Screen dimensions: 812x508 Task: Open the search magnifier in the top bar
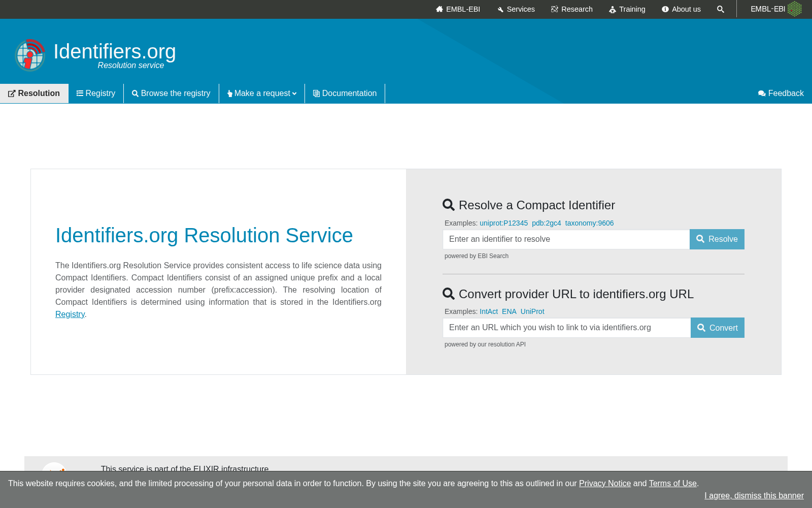[x=720, y=9]
